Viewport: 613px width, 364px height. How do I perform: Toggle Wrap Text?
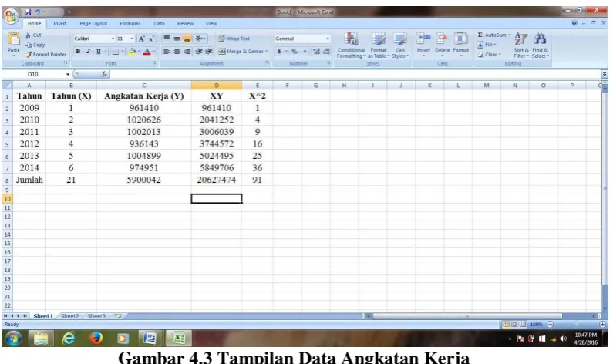point(234,39)
